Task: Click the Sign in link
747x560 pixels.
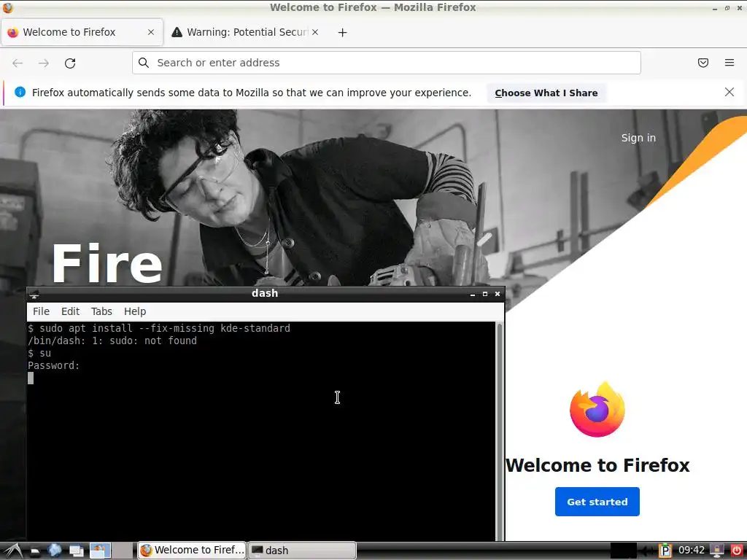Action: click(x=638, y=138)
